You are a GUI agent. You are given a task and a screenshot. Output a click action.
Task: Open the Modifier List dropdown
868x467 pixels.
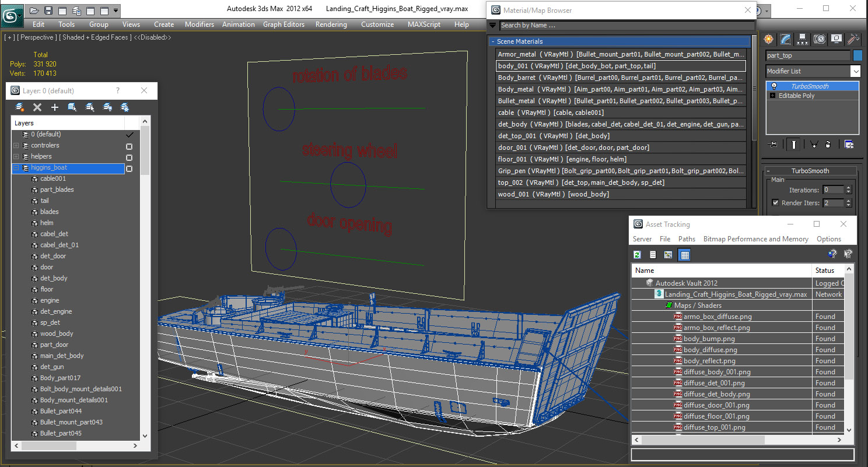(x=855, y=71)
